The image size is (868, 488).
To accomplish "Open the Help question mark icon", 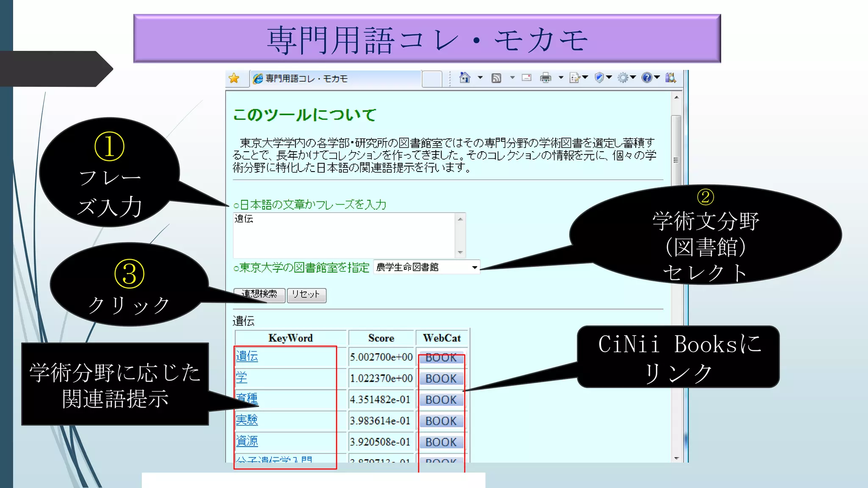I will point(647,78).
